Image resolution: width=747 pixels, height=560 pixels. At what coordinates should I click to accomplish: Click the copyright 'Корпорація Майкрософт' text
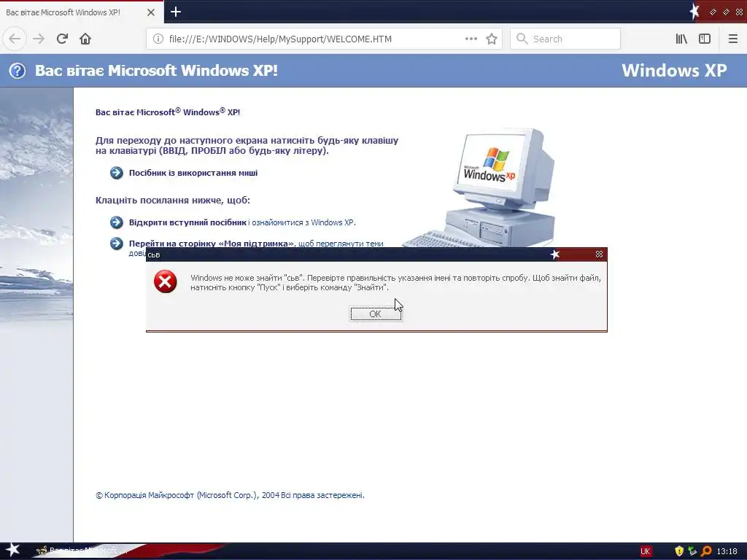[230, 495]
